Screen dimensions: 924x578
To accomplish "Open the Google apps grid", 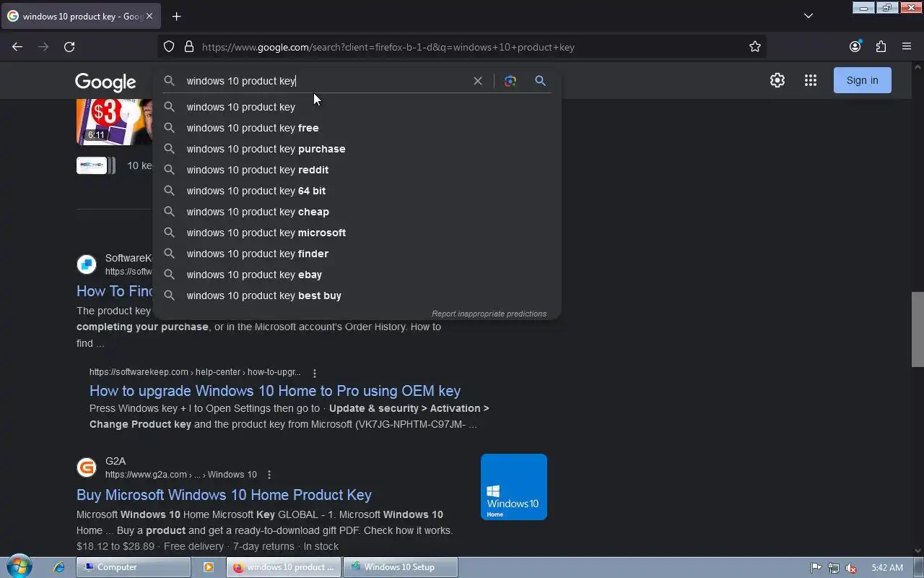I will [x=811, y=80].
